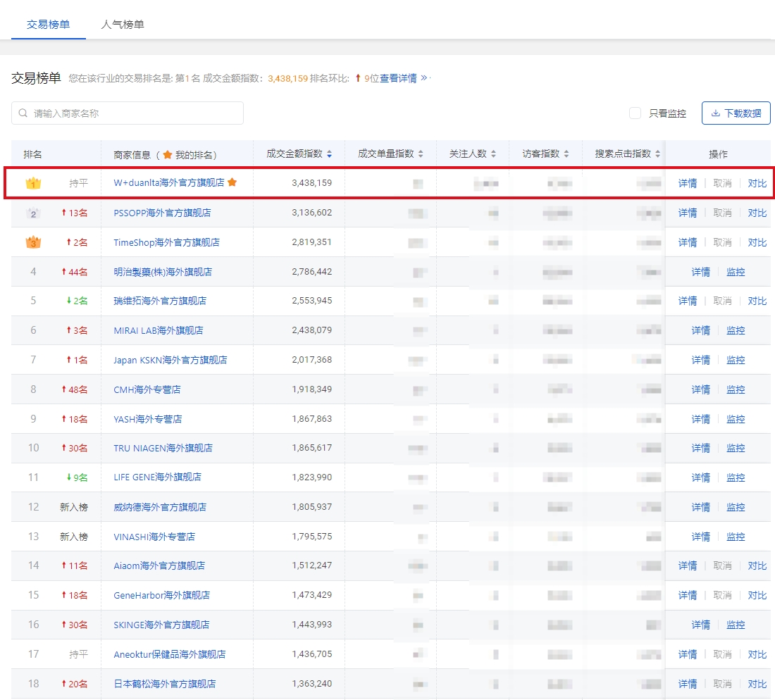
Task: Open 日本鹤松海外官方旗舰店 store link
Action: coord(165,684)
